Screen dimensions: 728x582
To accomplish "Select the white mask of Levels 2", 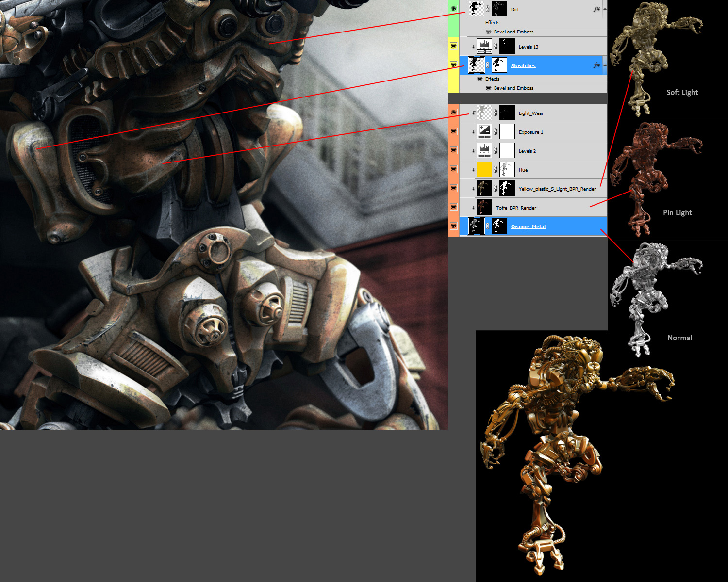I will point(507,150).
